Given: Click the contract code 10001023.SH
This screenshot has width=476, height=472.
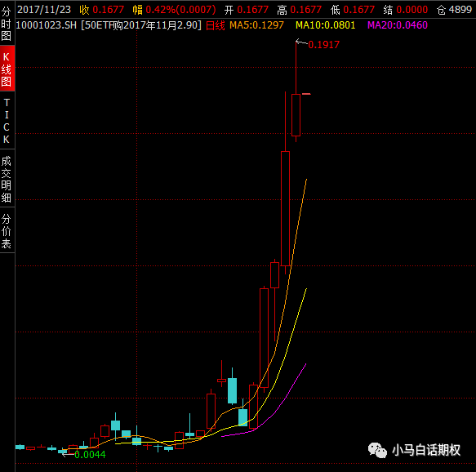Looking at the screenshot, I should pyautogui.click(x=47, y=25).
